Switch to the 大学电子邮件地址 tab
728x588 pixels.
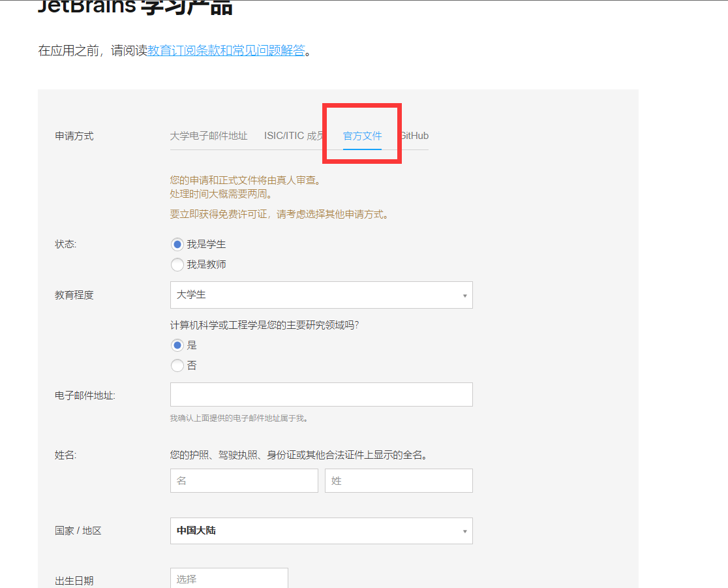click(x=209, y=136)
